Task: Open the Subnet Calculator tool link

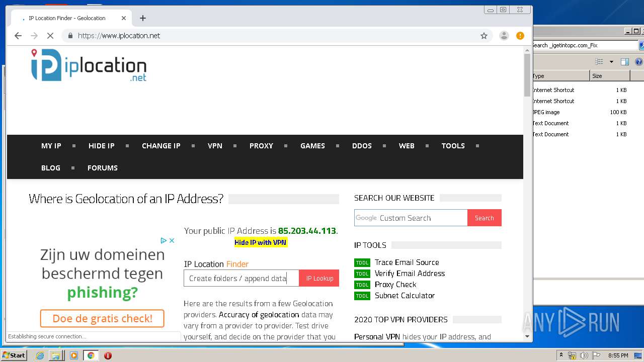Action: point(405,296)
